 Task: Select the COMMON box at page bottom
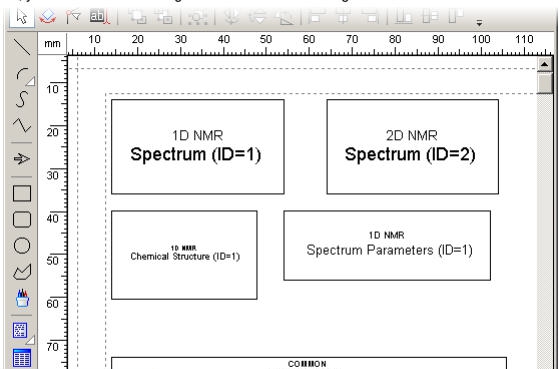pyautogui.click(x=309, y=363)
